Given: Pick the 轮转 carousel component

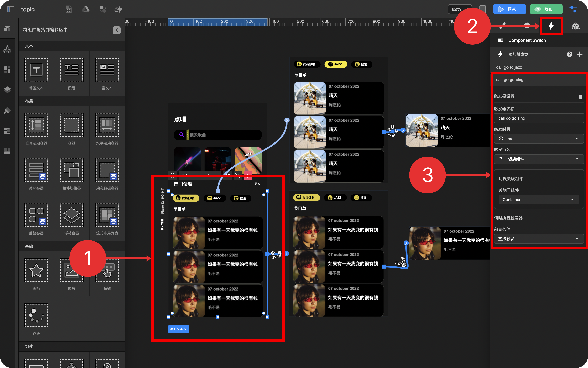Looking at the screenshot, I should click(36, 319).
